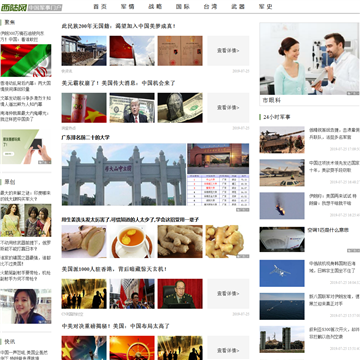360x360 pixels.
Task: Open the man with red flags thumbnail
Action: click(132, 294)
